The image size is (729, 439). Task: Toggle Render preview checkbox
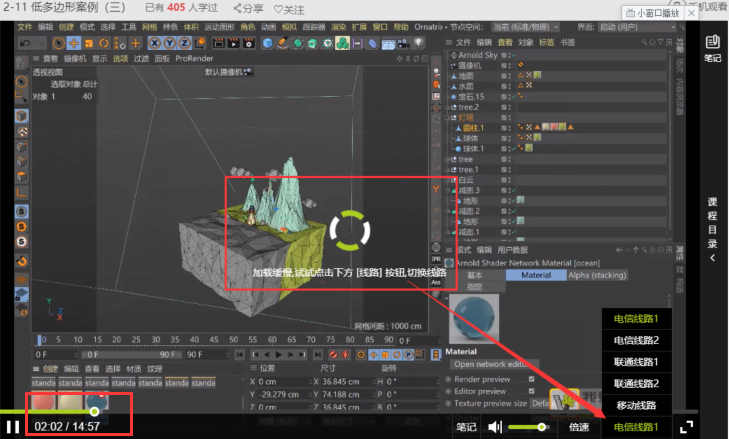pyautogui.click(x=530, y=379)
